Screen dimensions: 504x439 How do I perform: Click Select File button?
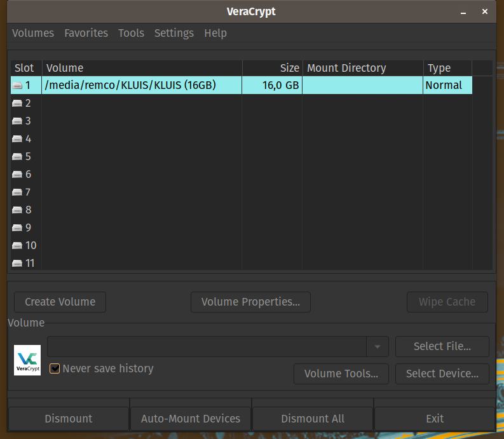442,346
